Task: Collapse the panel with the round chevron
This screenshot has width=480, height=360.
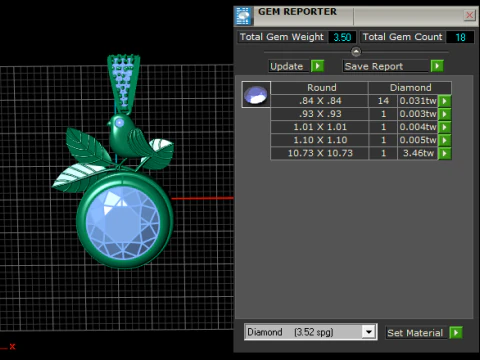Action: (356, 52)
